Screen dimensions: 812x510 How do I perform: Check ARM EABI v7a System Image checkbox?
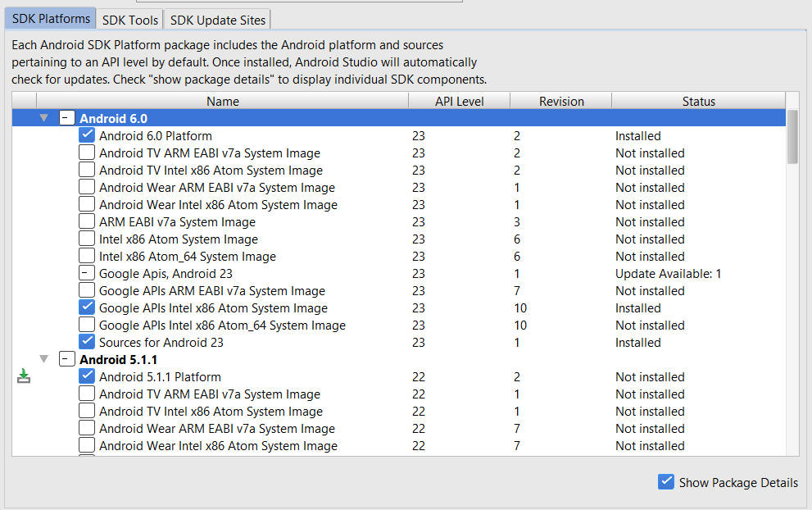click(x=87, y=221)
